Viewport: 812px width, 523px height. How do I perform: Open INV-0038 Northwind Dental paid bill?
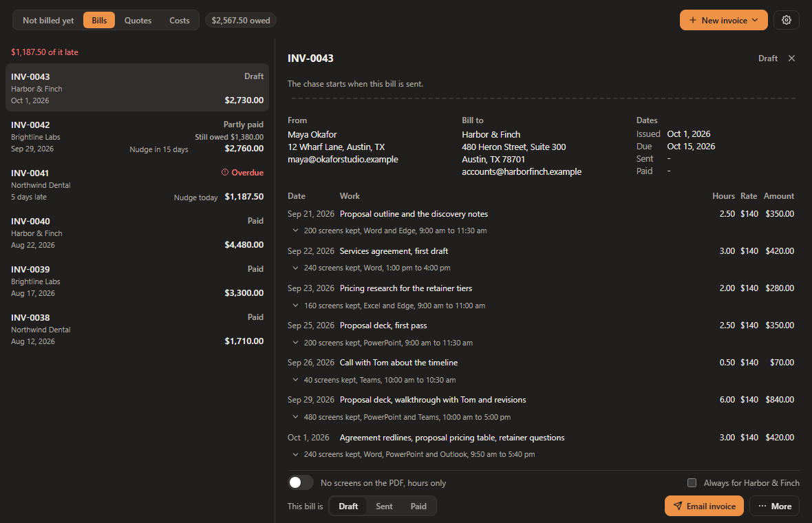click(137, 329)
